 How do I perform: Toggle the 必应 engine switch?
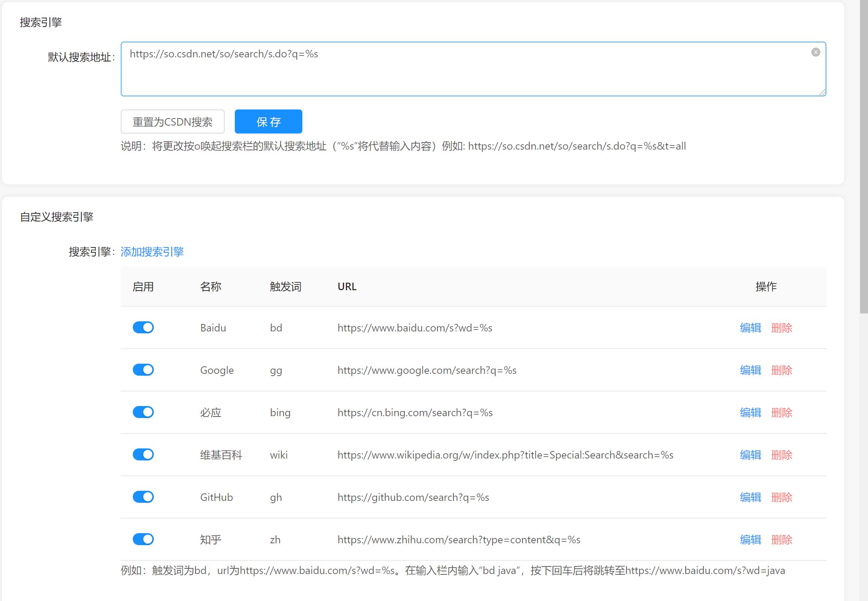143,412
